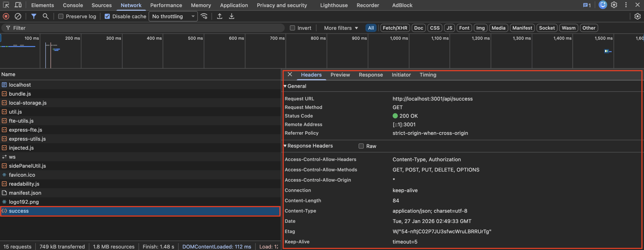Switch to the Console tab
Image resolution: width=644 pixels, height=250 pixels.
point(73,5)
